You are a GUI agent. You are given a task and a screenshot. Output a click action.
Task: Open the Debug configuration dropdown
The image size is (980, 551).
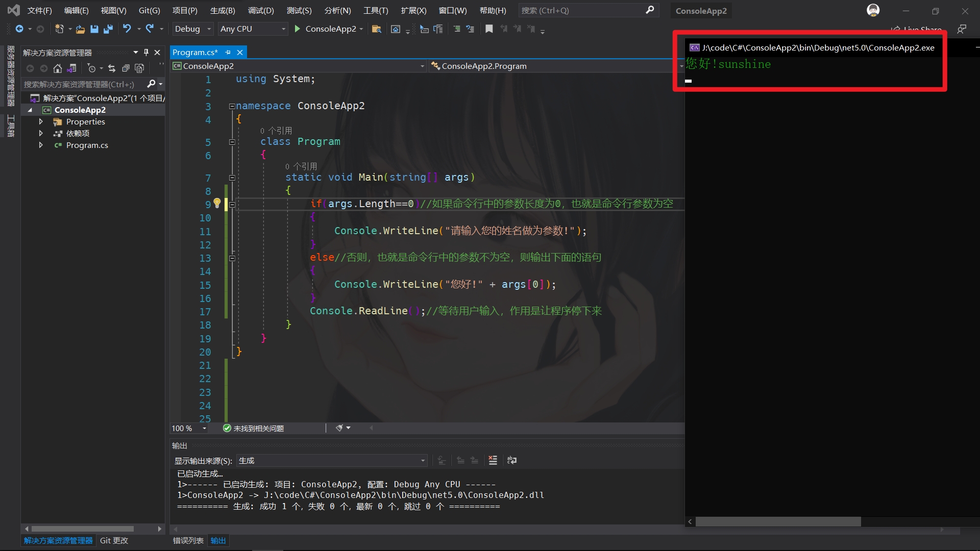tap(192, 29)
